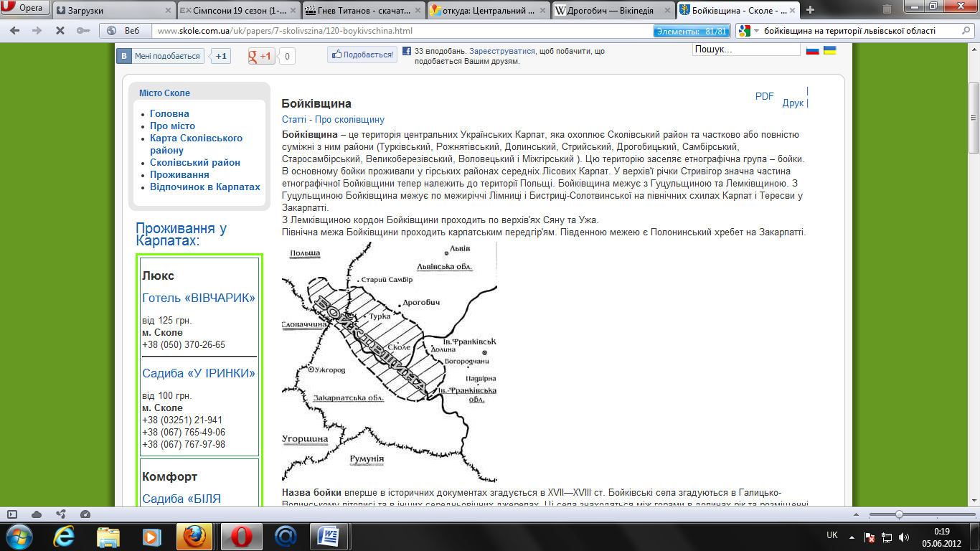Click the Opera Link cloud icon
This screenshot has height=551, width=980.
[x=37, y=514]
